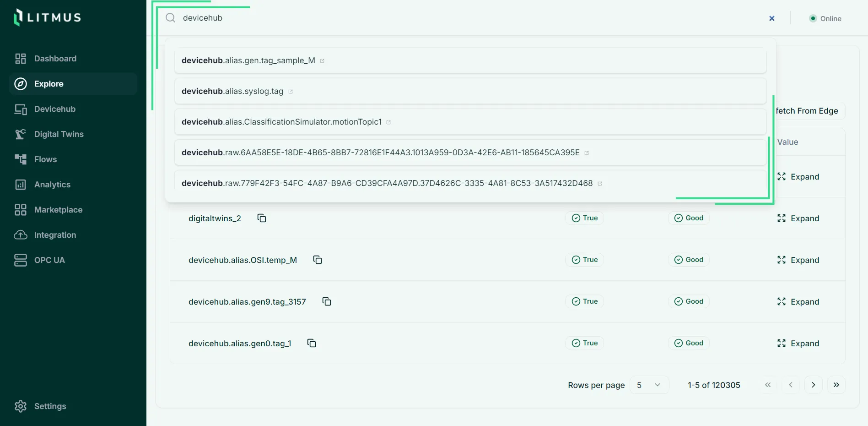This screenshot has height=426, width=868.
Task: Pick the devicehub.raw.779F42F3 suggestion
Action: 470,183
